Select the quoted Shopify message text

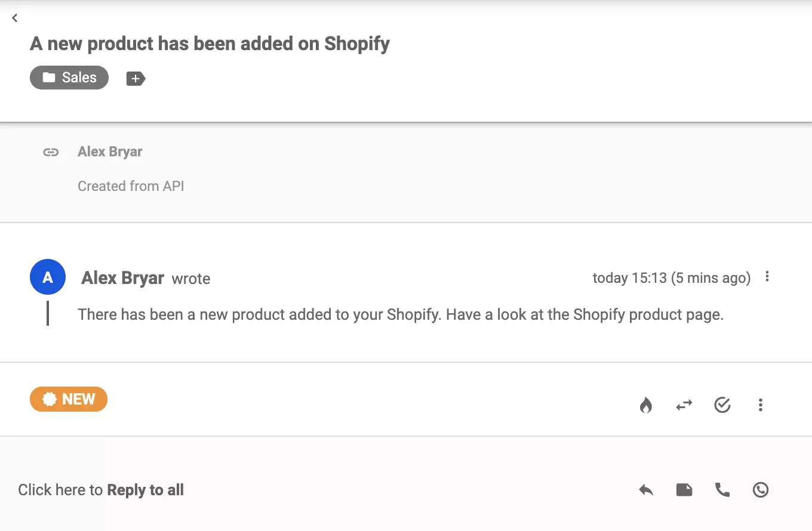tap(400, 314)
